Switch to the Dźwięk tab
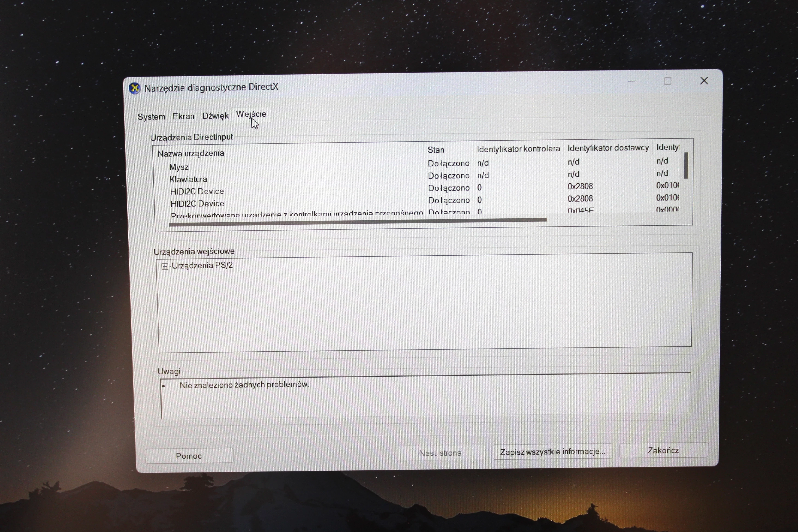Viewport: 798px width, 532px height. point(215,116)
